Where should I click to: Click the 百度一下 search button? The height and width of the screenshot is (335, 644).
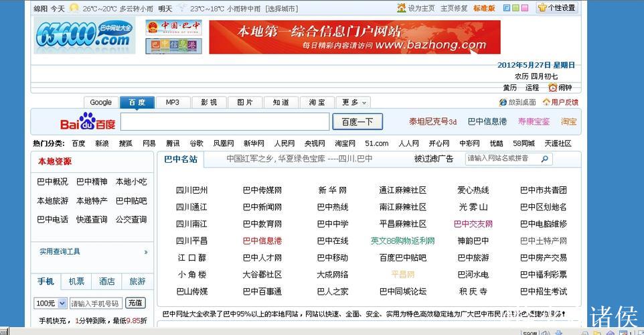click(x=357, y=122)
